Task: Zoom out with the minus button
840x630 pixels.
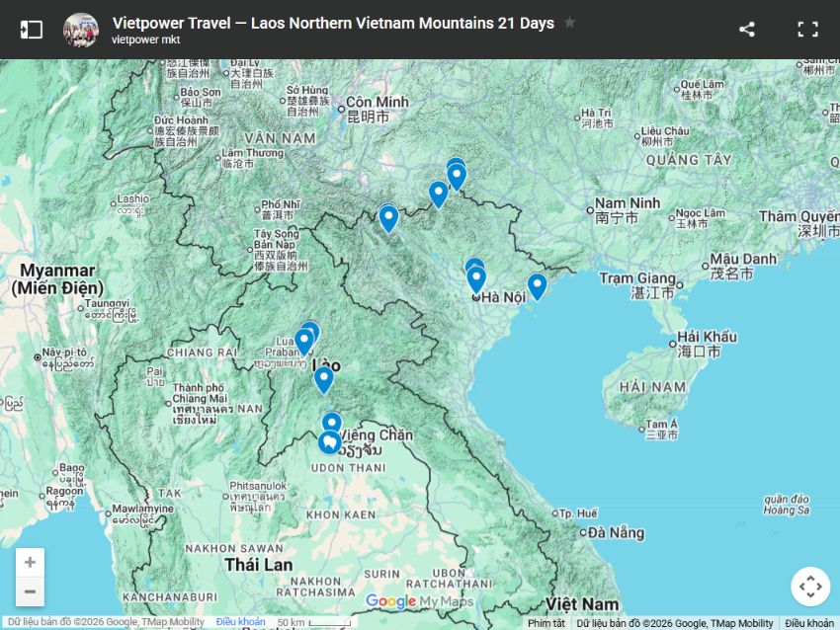Action: (x=30, y=591)
